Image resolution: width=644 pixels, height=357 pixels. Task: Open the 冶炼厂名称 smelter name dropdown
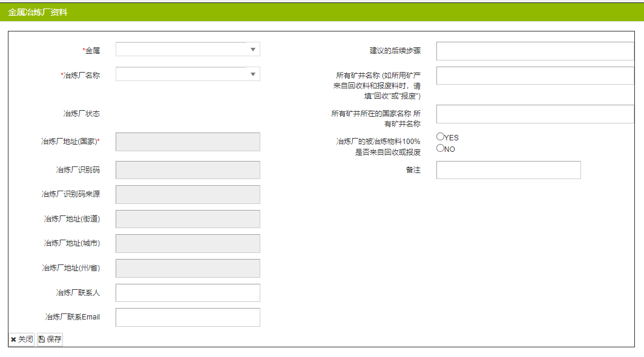(188, 74)
